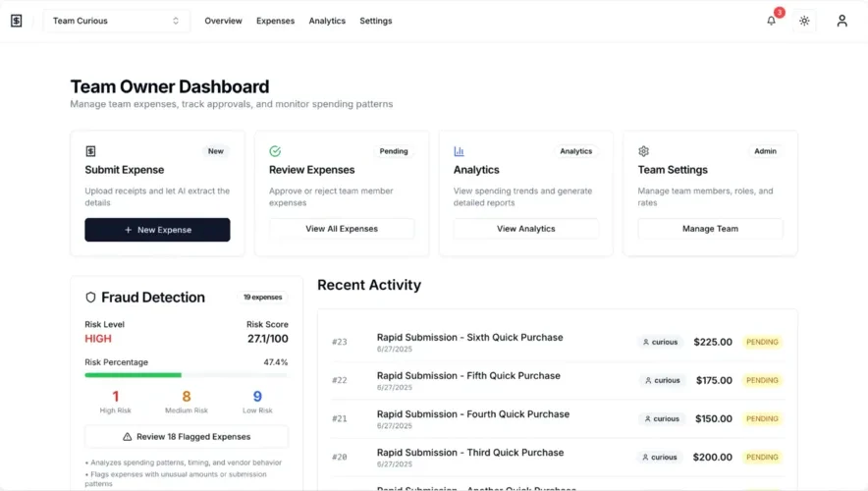Open Rapid Submission - Sixth Quick Purchase
The height and width of the screenshot is (491, 868).
[470, 338]
